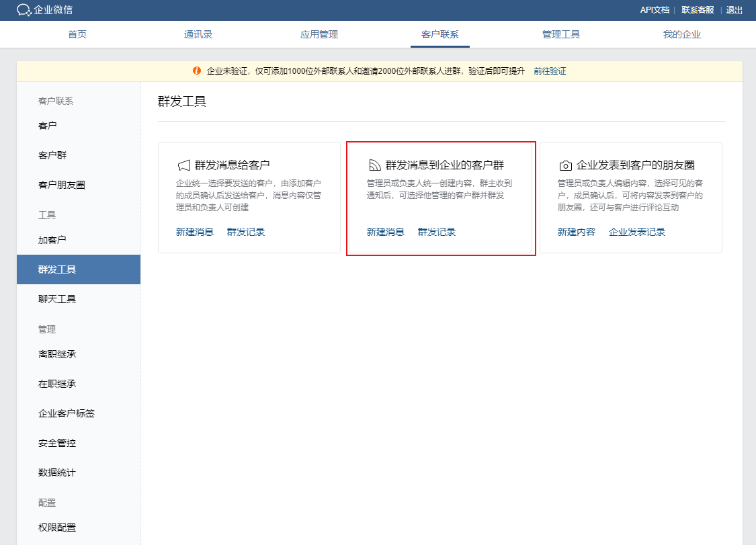Click the WeCom logo in the header

click(44, 10)
